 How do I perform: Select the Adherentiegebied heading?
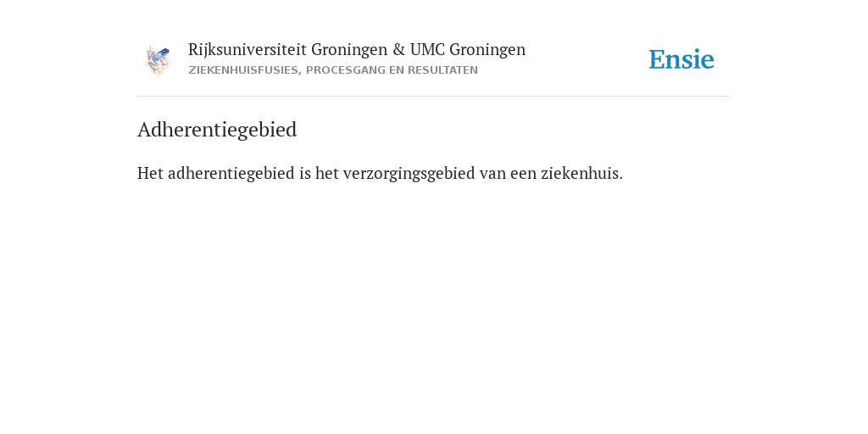[217, 130]
